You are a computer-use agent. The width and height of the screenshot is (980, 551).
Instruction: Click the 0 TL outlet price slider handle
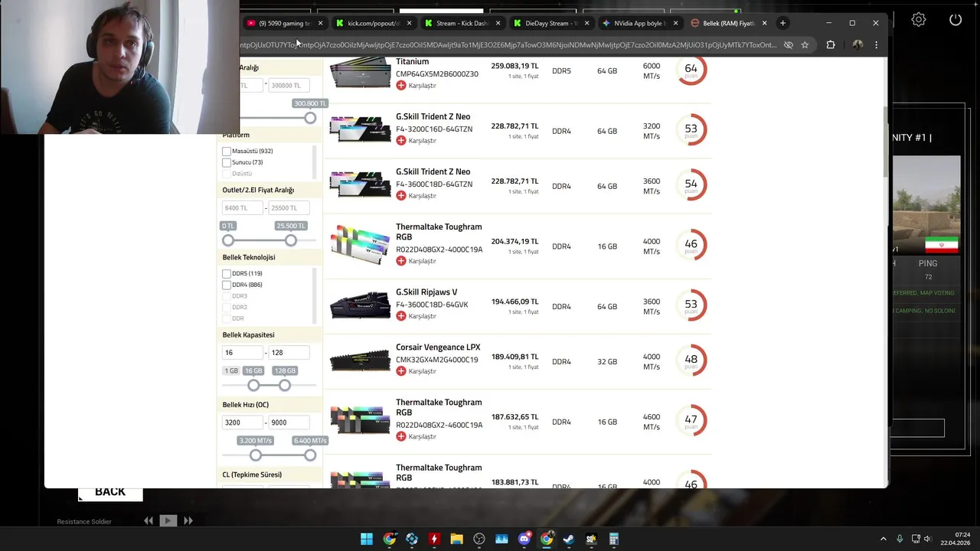[228, 240]
